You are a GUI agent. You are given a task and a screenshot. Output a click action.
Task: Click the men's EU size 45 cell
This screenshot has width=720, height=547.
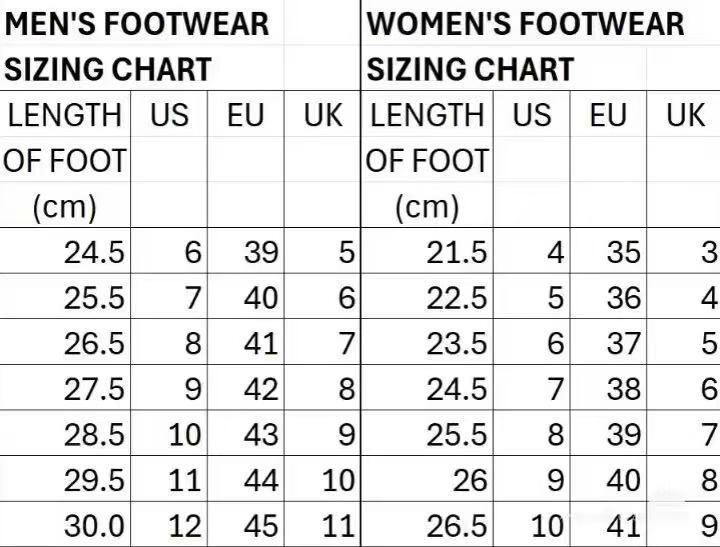[261, 526]
